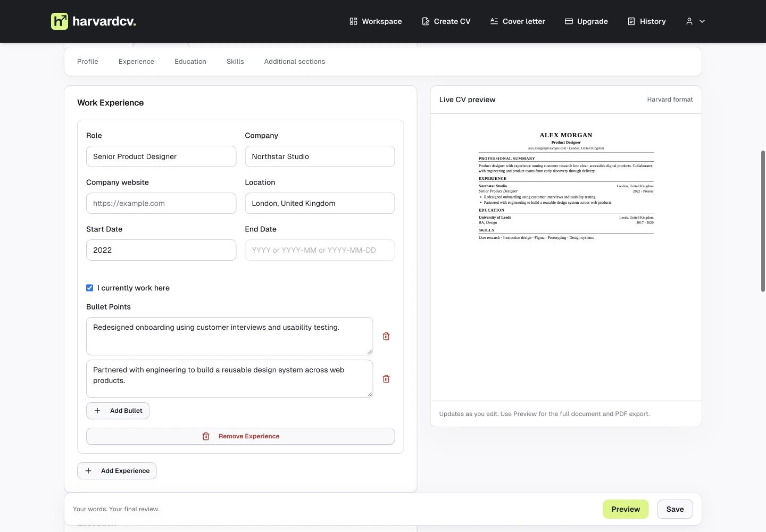Viewport: 766px width, 532px height.
Task: Switch to the Profile tab
Action: 88,62
